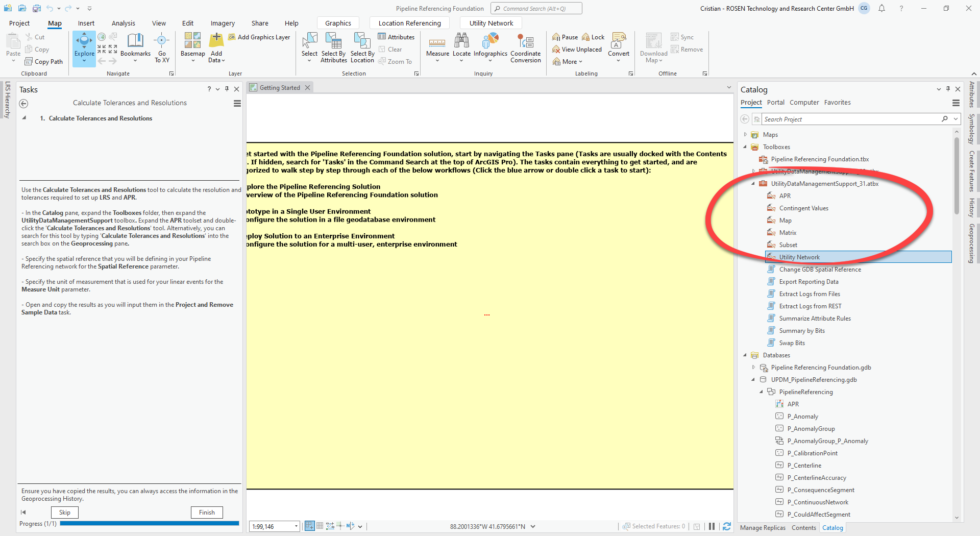Click the Locate tool

point(461,48)
